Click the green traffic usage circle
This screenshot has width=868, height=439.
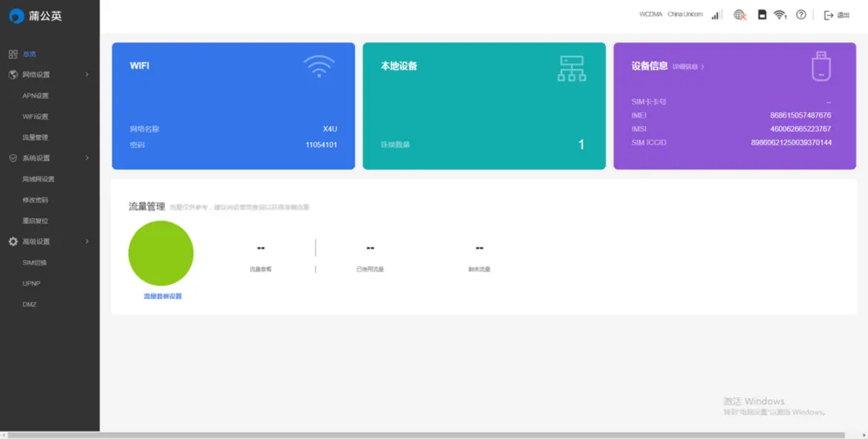(160, 253)
